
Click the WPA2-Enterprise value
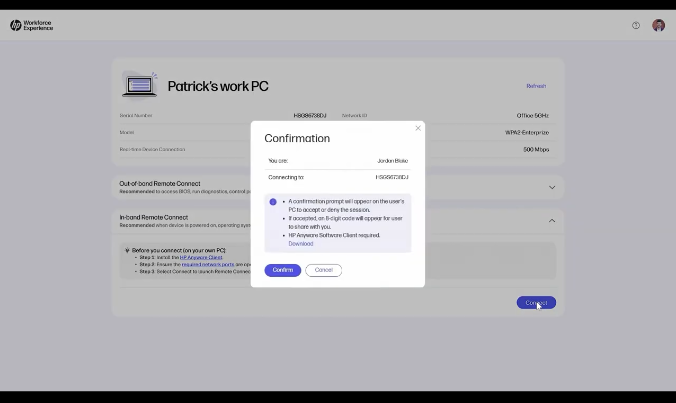click(527, 132)
